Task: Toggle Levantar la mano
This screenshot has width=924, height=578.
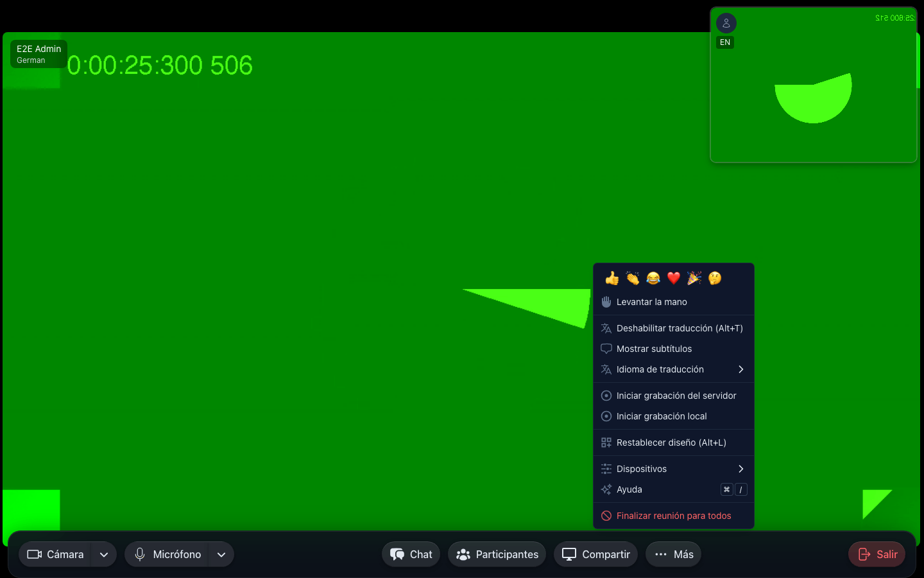Action: coord(674,302)
